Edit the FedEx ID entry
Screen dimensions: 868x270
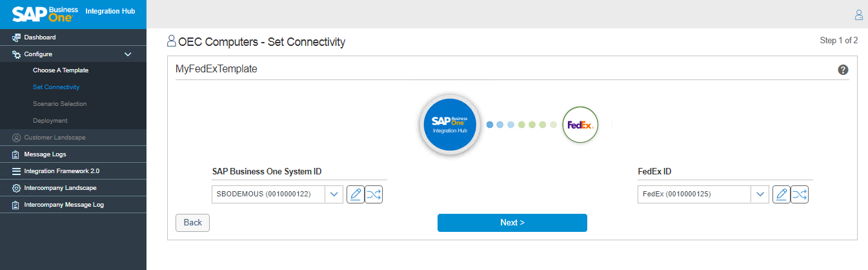tap(781, 194)
